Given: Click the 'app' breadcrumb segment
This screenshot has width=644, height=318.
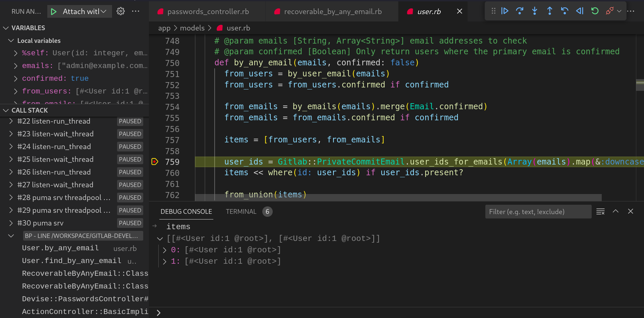Looking at the screenshot, I should pos(164,28).
